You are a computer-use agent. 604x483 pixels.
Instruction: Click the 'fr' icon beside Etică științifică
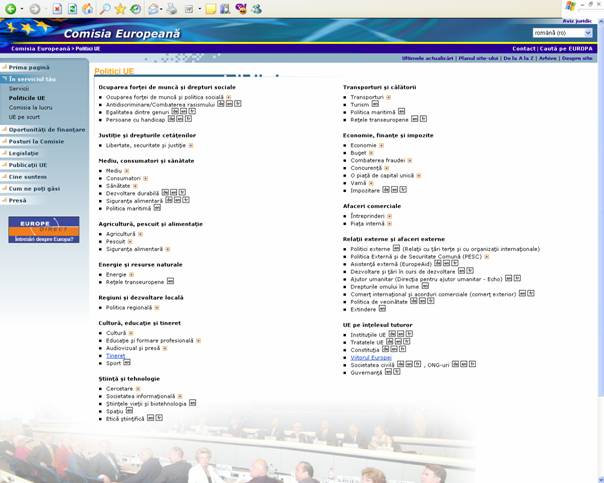(159, 418)
